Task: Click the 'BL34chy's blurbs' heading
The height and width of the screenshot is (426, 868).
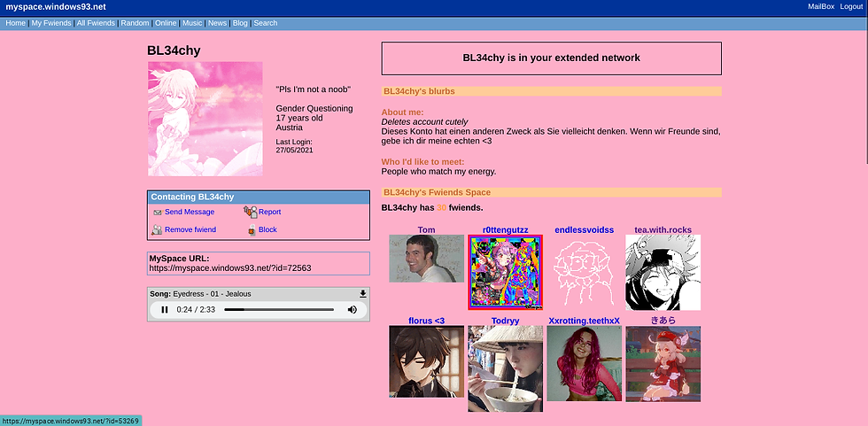Action: pos(419,91)
